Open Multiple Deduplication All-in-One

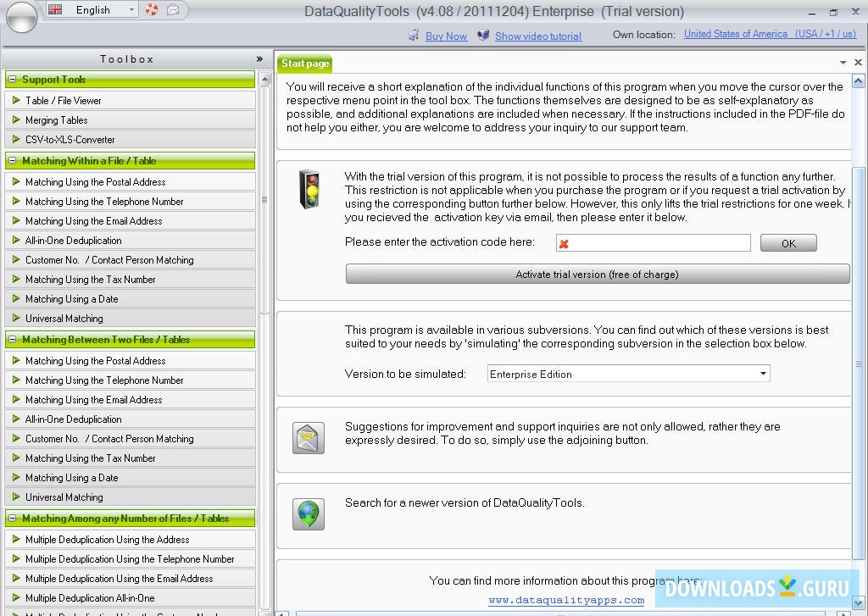130,597
